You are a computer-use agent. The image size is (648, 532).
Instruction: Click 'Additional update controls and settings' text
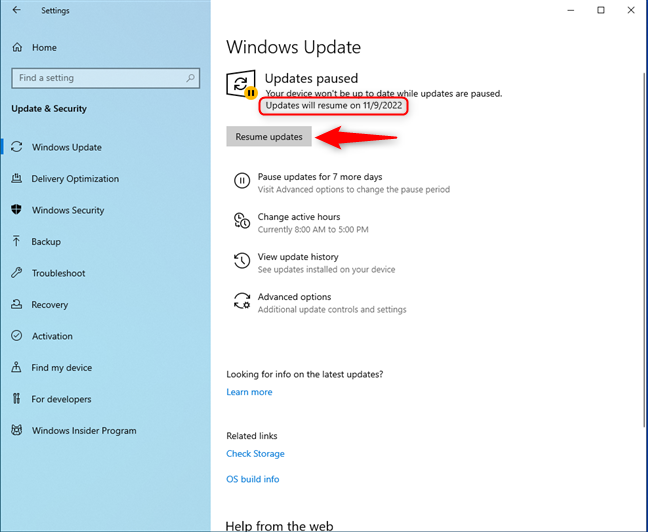[332, 310]
